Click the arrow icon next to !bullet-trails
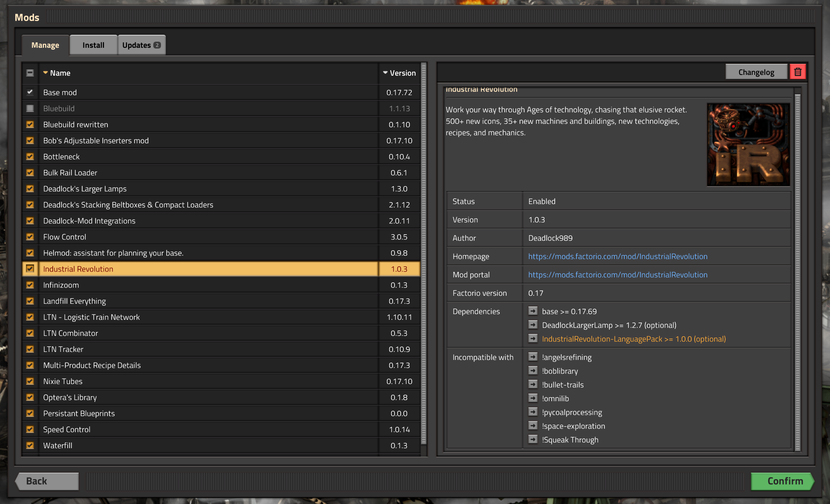Screen dimensions: 830x504 533,384
